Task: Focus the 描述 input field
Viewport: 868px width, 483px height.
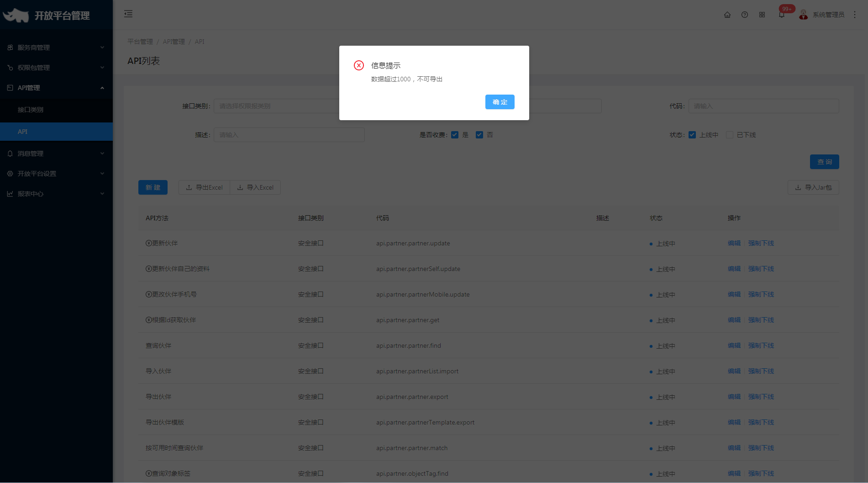Action: (x=289, y=135)
